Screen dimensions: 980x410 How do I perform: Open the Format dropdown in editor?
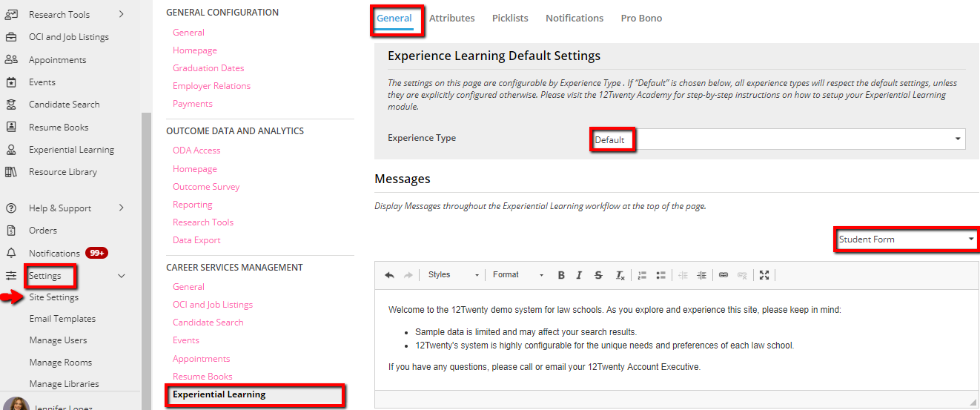click(518, 275)
